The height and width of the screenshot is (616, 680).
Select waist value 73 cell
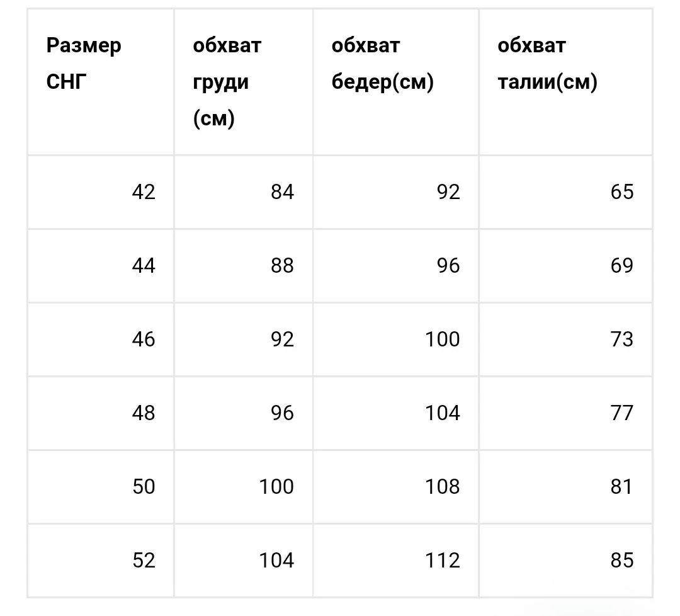[565, 339]
